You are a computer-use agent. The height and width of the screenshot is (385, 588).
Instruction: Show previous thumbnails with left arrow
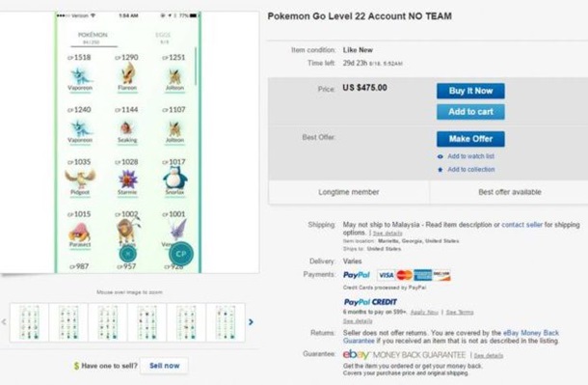click(4, 322)
